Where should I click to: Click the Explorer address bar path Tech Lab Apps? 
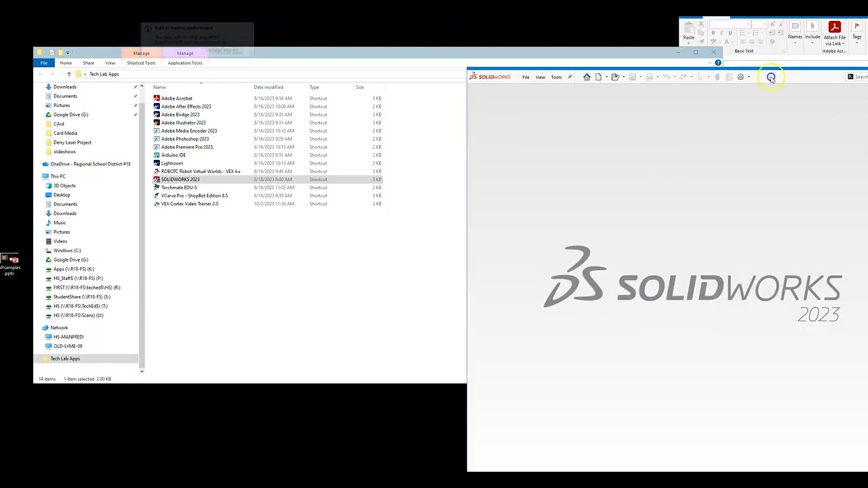pos(104,74)
